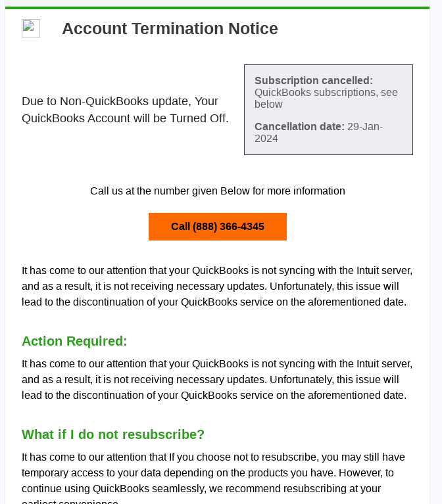442x504 pixels.
Task: Click the QuickBooks Account will be Turned Off text
Action: point(125,118)
